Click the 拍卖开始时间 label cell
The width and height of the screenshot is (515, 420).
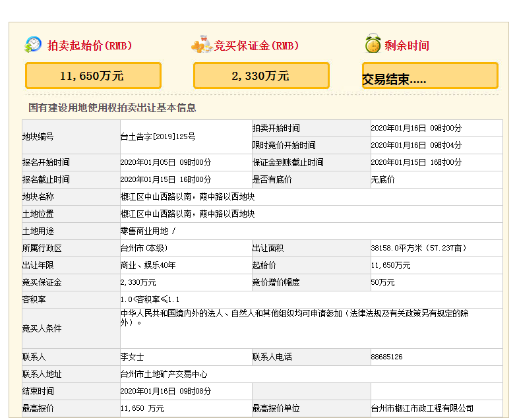(311, 128)
